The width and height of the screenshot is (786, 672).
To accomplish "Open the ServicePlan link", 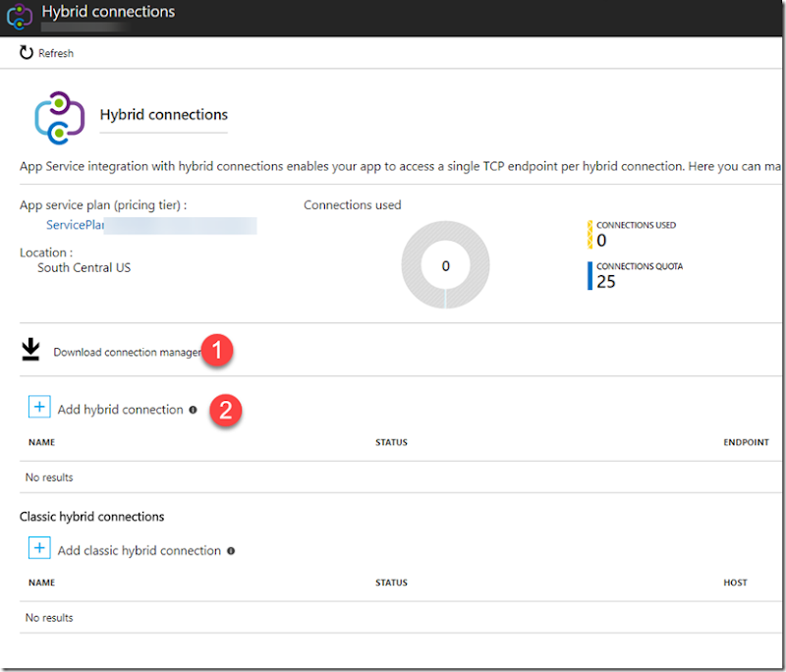I will [x=76, y=225].
